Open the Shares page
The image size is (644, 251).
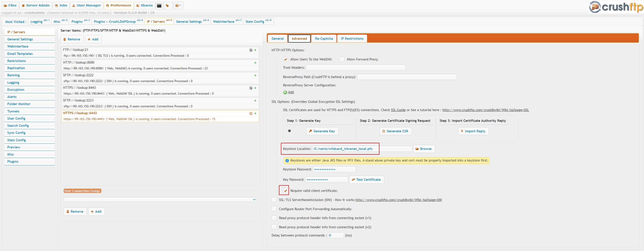144,6
